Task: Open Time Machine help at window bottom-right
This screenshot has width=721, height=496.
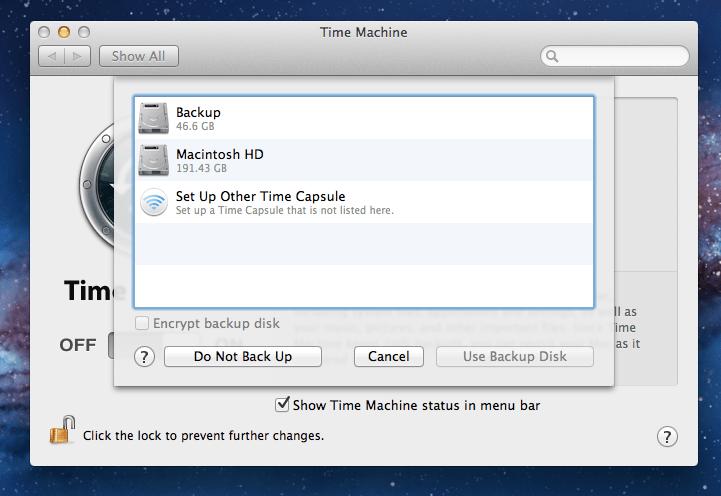Action: [667, 437]
